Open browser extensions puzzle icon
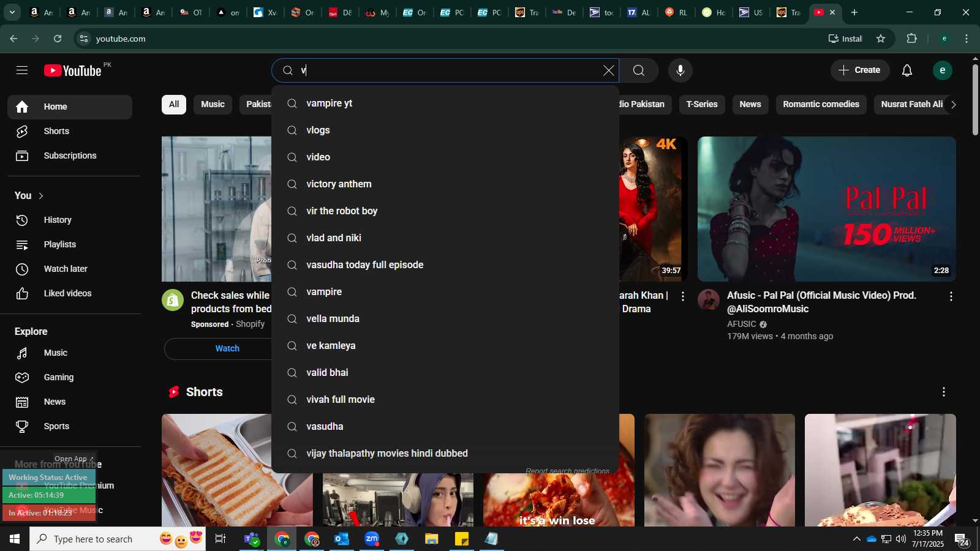The width and height of the screenshot is (980, 551). (911, 39)
